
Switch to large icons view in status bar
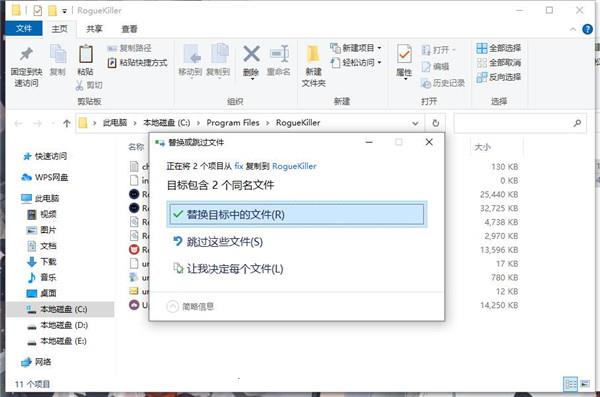point(585,384)
